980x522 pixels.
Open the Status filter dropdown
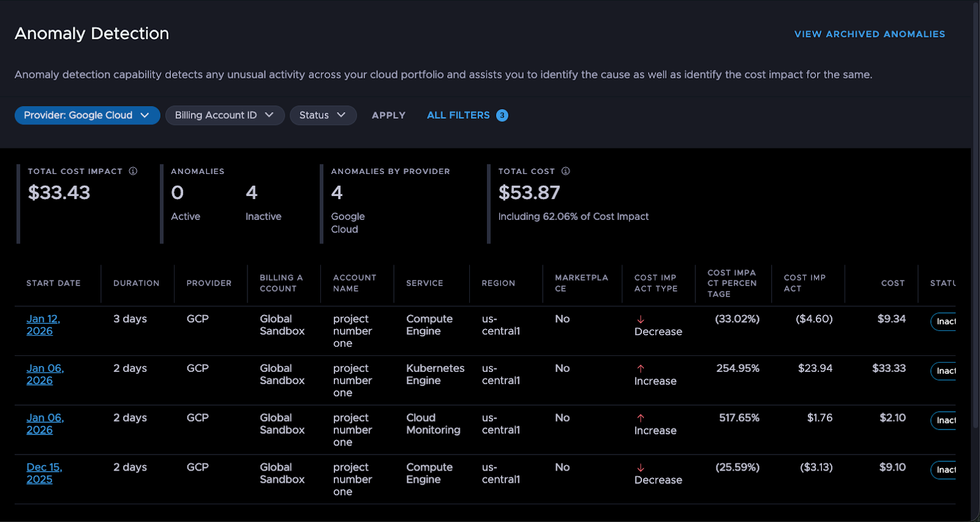tap(323, 115)
